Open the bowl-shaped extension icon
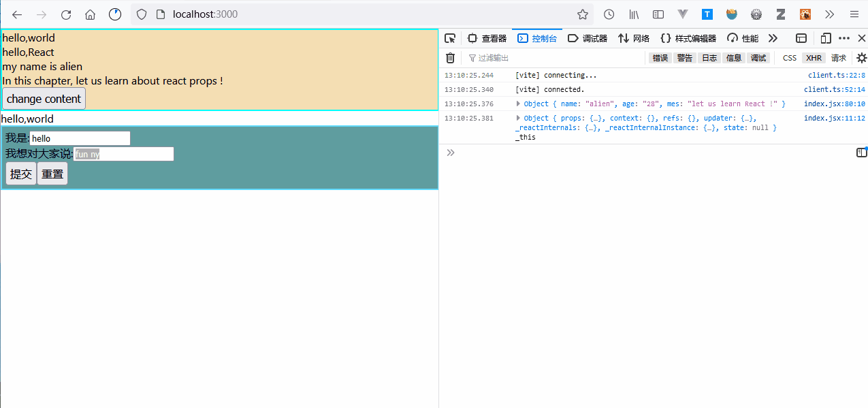 pyautogui.click(x=732, y=14)
